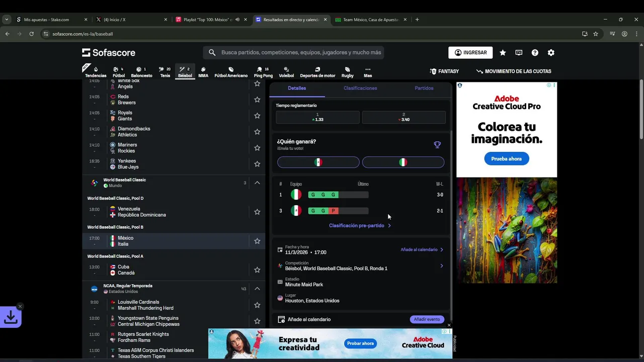Select the MMA sport icon
This screenshot has width=644, height=362.
(x=203, y=72)
